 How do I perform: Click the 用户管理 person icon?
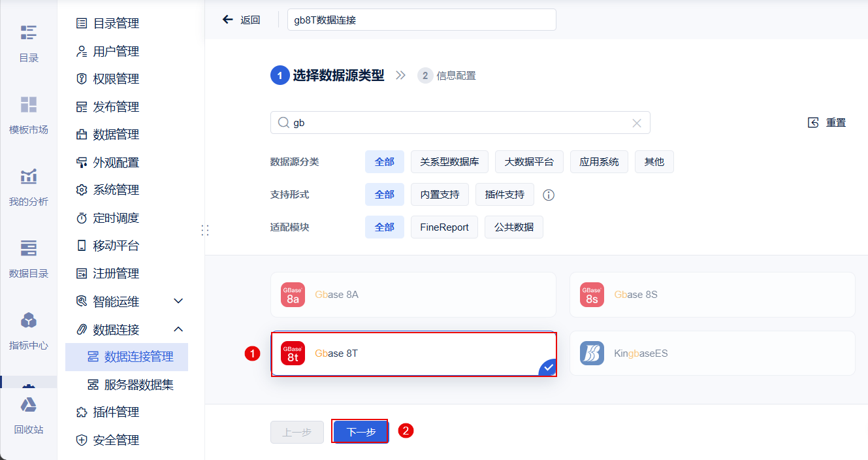(82, 51)
